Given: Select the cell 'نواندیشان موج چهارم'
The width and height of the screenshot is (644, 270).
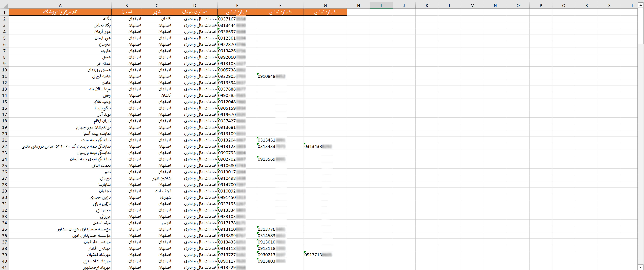Looking at the screenshot, I should pos(60,127).
